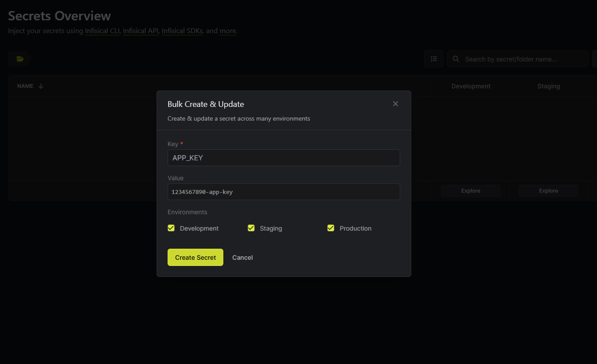Click into the Value field

(x=283, y=192)
